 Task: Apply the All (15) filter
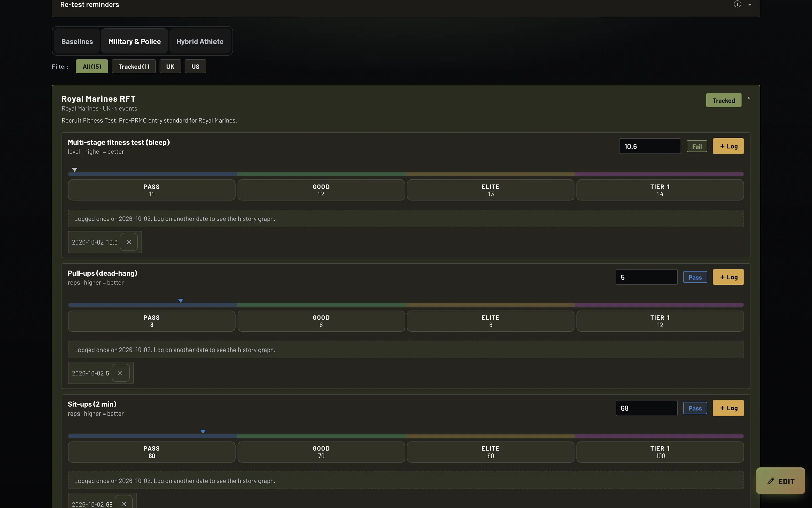click(x=92, y=66)
